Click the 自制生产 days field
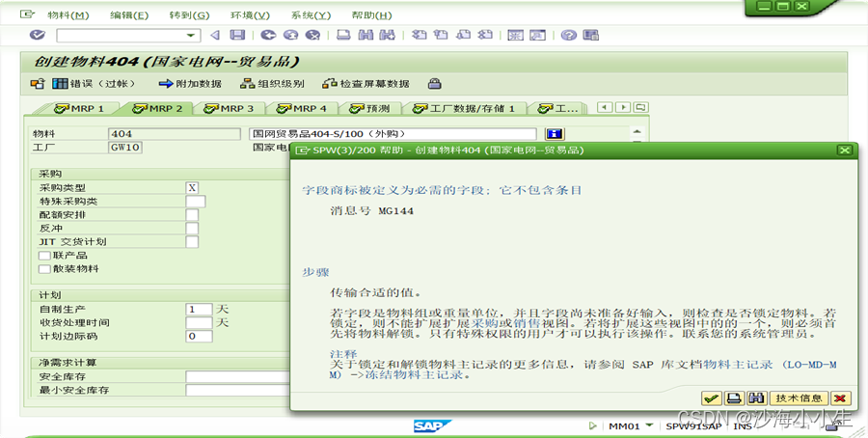 coord(199,309)
